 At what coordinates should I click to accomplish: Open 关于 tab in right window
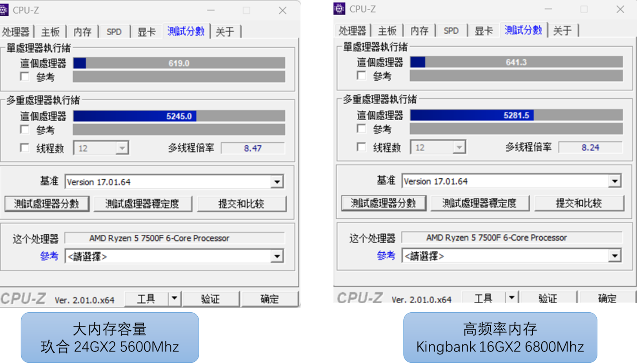coord(562,31)
